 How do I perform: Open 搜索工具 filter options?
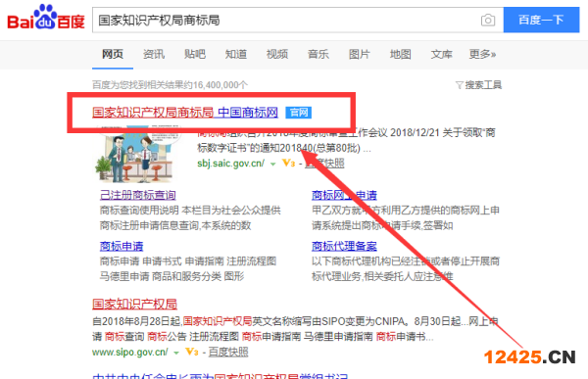[x=483, y=85]
